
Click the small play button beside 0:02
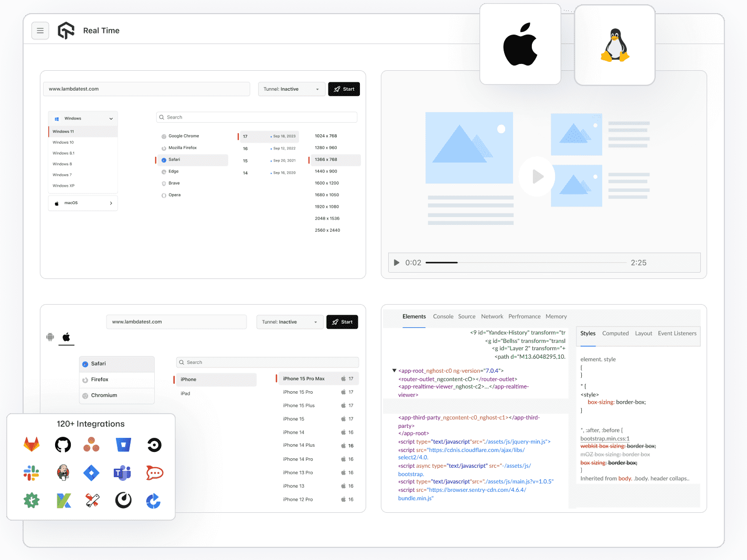pyautogui.click(x=397, y=263)
